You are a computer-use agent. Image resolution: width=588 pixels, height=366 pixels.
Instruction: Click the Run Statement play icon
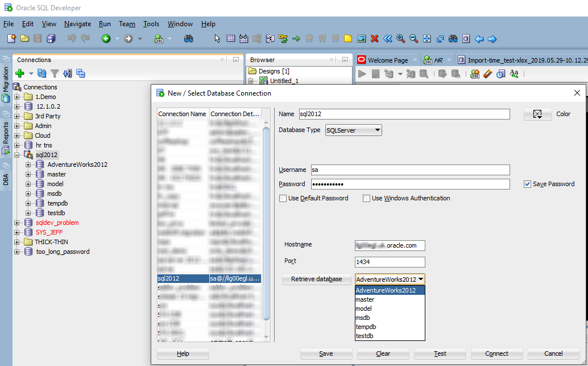click(362, 73)
